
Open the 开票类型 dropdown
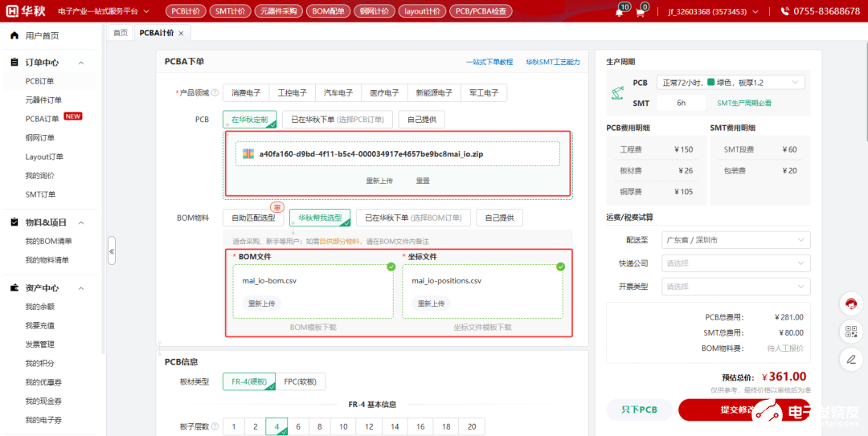tap(736, 287)
